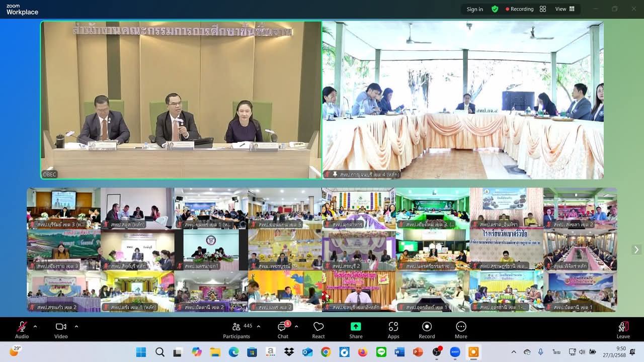
Task: Open the Windows Start menu
Action: [x=141, y=352]
